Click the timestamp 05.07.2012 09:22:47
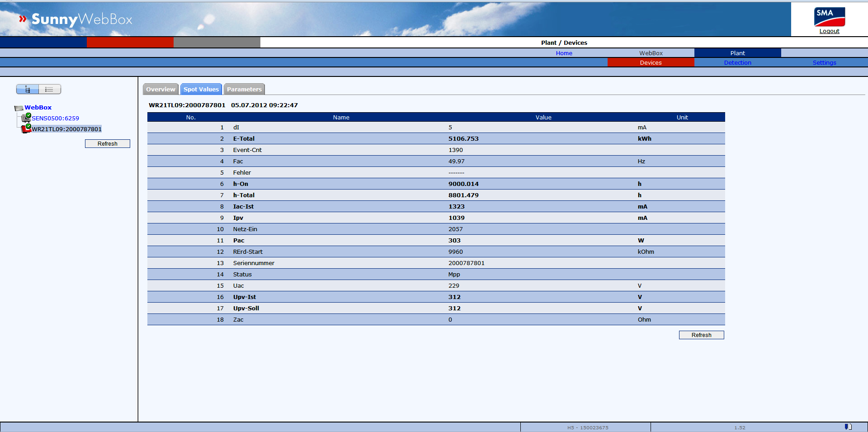This screenshot has width=868, height=432. coord(264,105)
